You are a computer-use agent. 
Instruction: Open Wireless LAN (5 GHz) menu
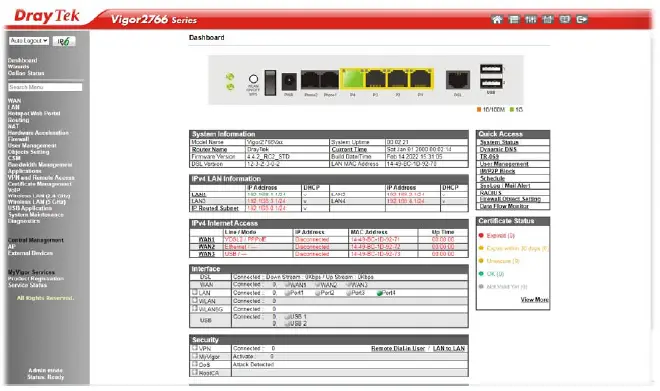pyautogui.click(x=37, y=202)
